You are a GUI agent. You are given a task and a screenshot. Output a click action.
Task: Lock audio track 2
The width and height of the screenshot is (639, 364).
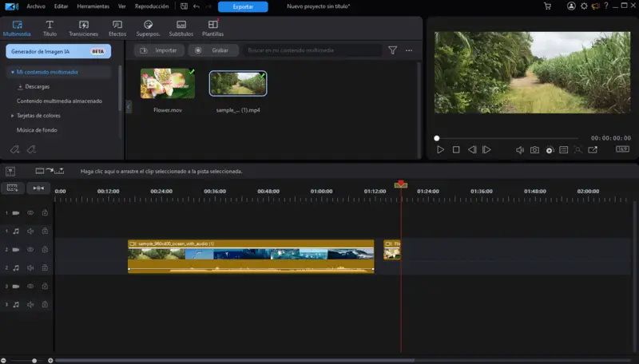click(x=45, y=268)
